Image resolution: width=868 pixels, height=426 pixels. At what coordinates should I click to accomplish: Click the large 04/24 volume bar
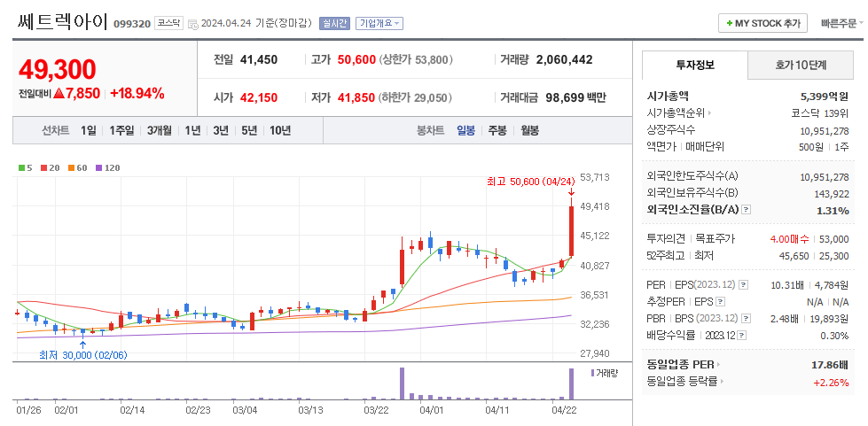click(571, 383)
